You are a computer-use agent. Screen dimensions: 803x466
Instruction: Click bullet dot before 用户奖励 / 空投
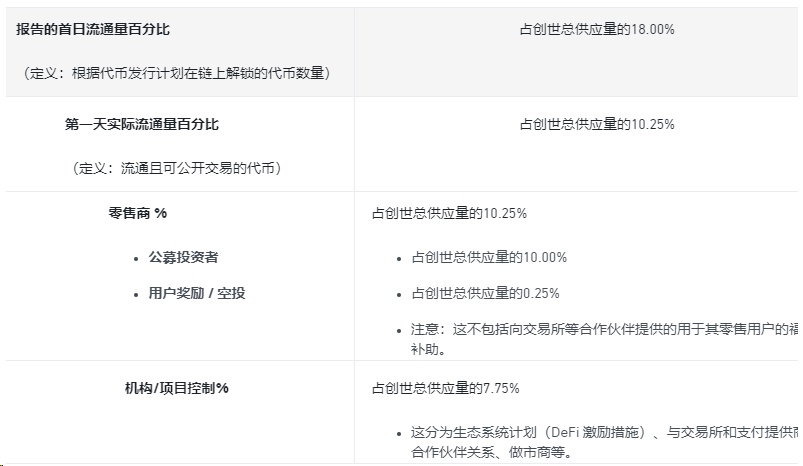tap(135, 294)
